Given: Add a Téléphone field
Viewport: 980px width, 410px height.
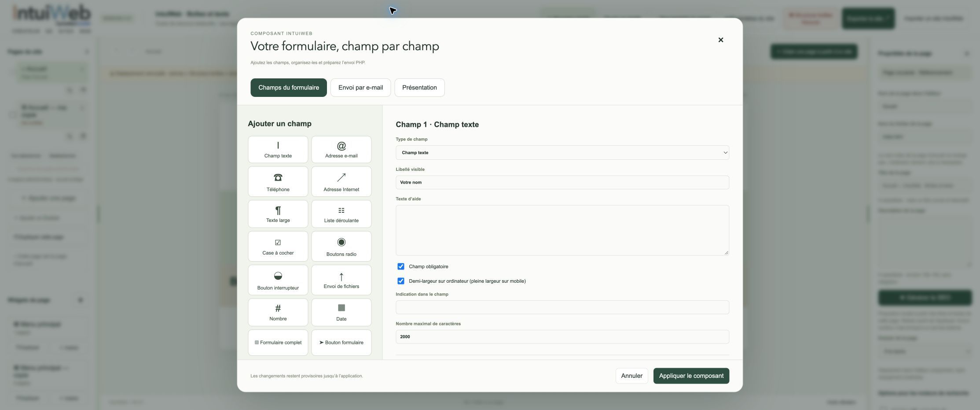Looking at the screenshot, I should [278, 181].
